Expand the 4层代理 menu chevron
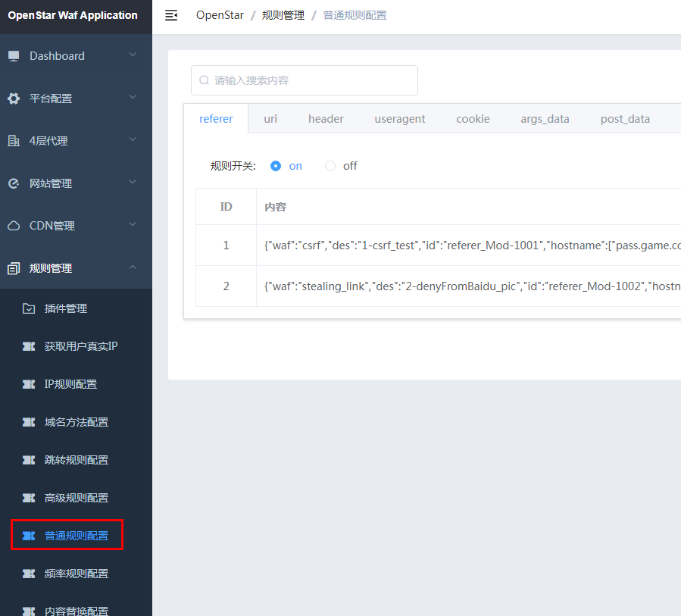This screenshot has height=616, width=681. point(133,139)
